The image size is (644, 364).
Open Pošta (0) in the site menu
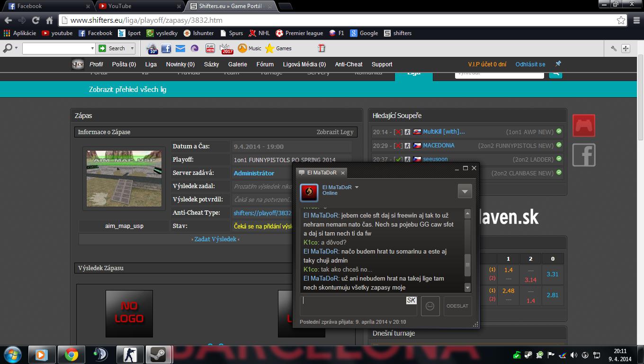click(x=124, y=64)
